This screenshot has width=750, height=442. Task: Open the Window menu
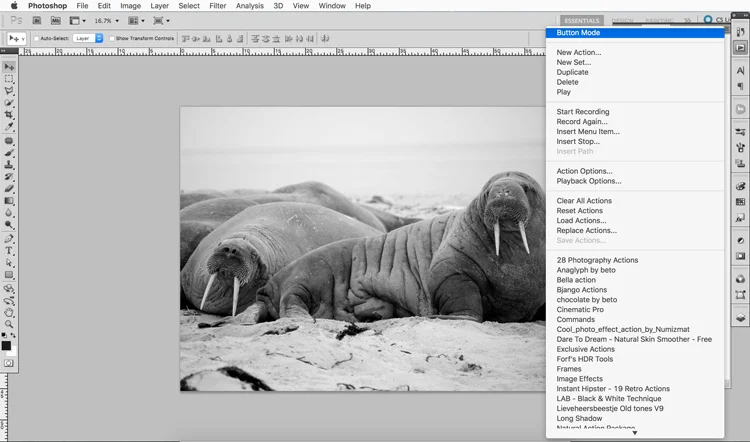tap(332, 6)
